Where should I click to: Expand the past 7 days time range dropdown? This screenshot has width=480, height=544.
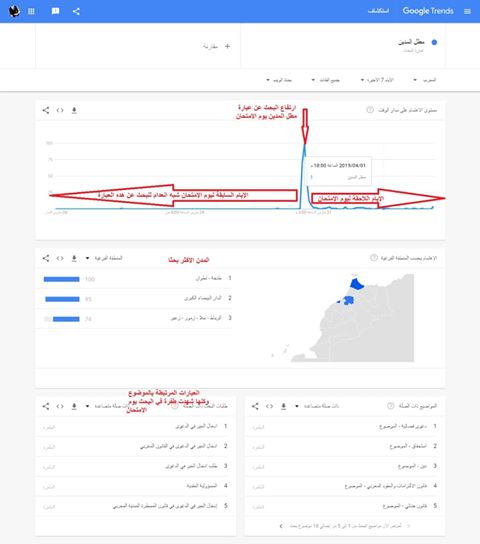[377, 80]
